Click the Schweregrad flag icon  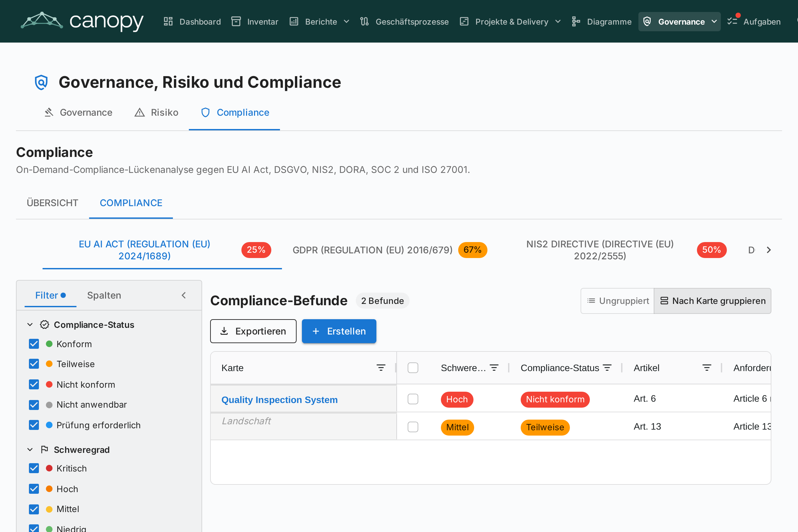click(x=45, y=450)
